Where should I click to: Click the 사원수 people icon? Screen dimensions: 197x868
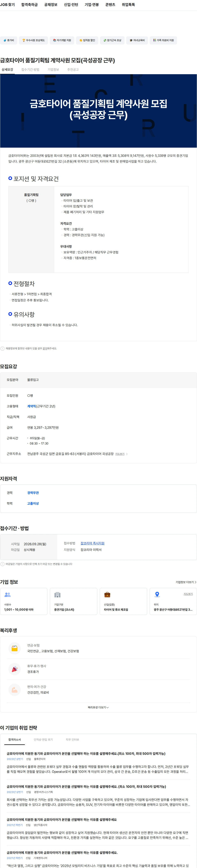[7, 595]
